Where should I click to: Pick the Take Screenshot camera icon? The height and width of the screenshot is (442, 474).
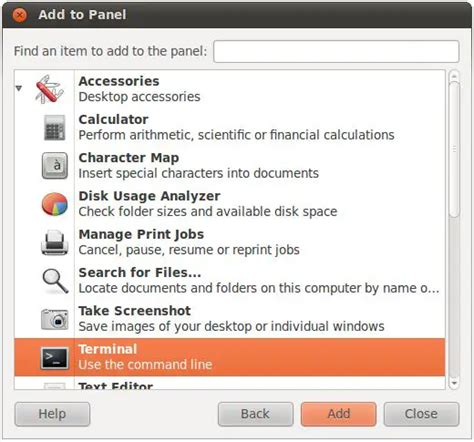click(55, 319)
